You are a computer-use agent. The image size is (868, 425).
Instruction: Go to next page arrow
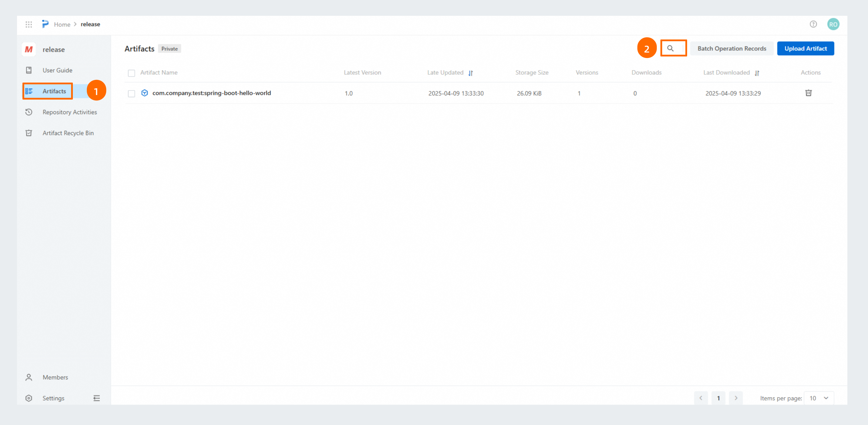click(x=736, y=398)
